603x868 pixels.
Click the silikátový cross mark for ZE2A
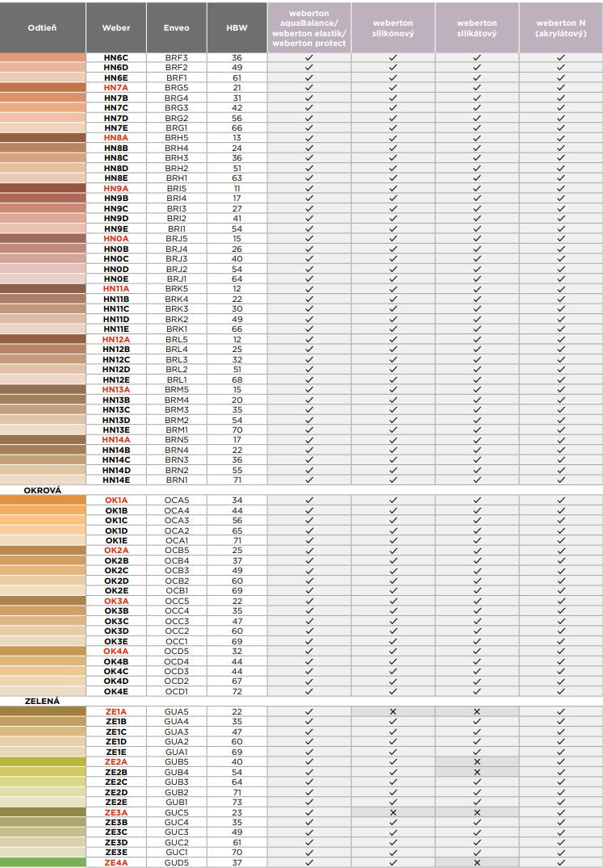pos(477,761)
